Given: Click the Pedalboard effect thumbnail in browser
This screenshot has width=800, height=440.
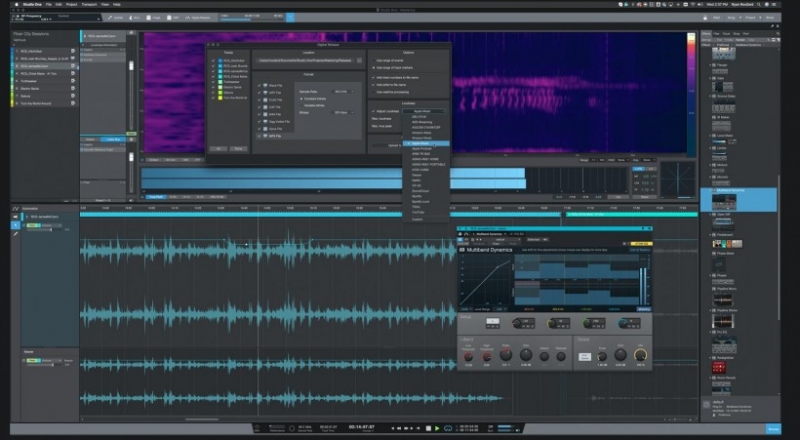Looking at the screenshot, I should (x=727, y=244).
